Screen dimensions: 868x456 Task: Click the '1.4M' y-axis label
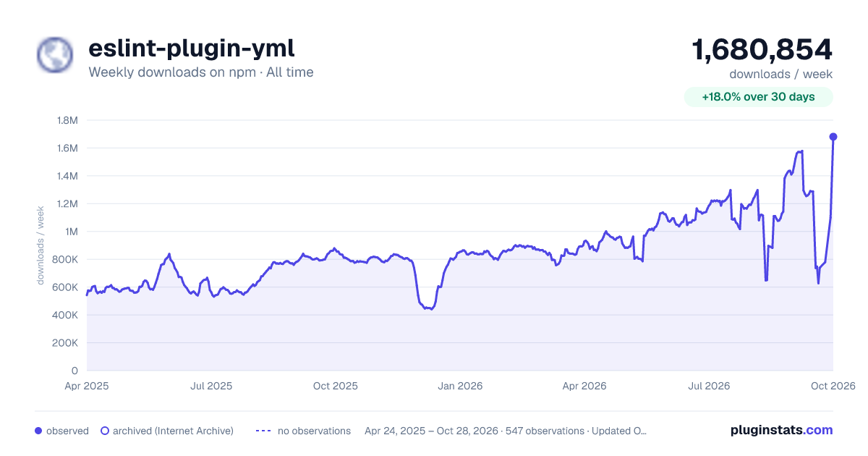click(x=67, y=176)
